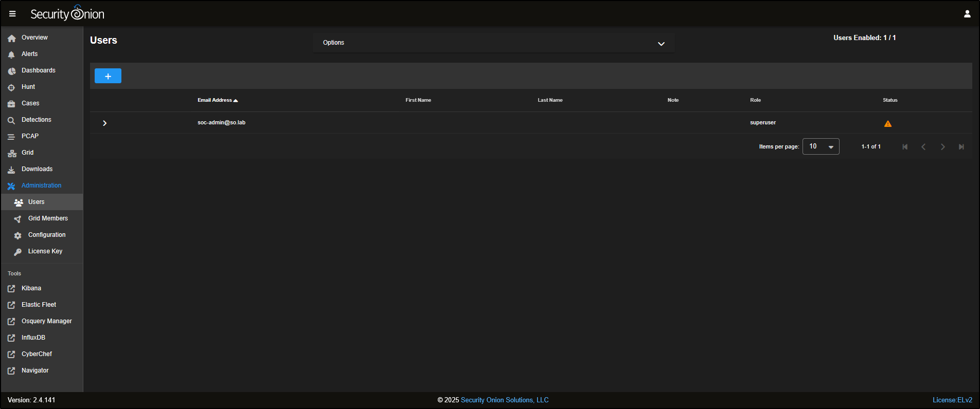Click the add user plus button

[x=108, y=76]
